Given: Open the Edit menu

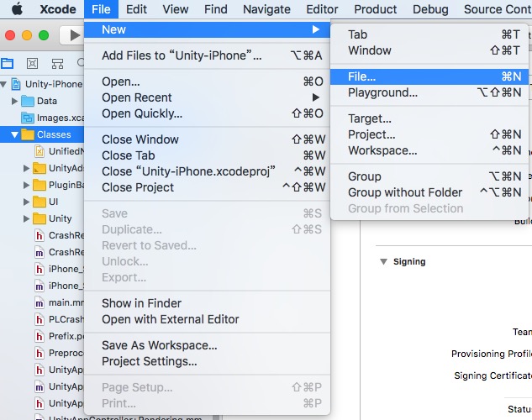Looking at the screenshot, I should [136, 9].
